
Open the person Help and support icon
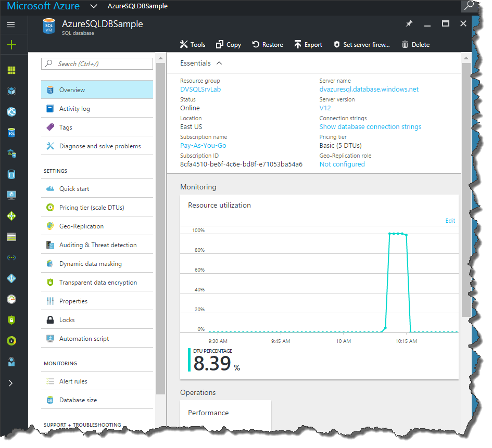(x=11, y=362)
